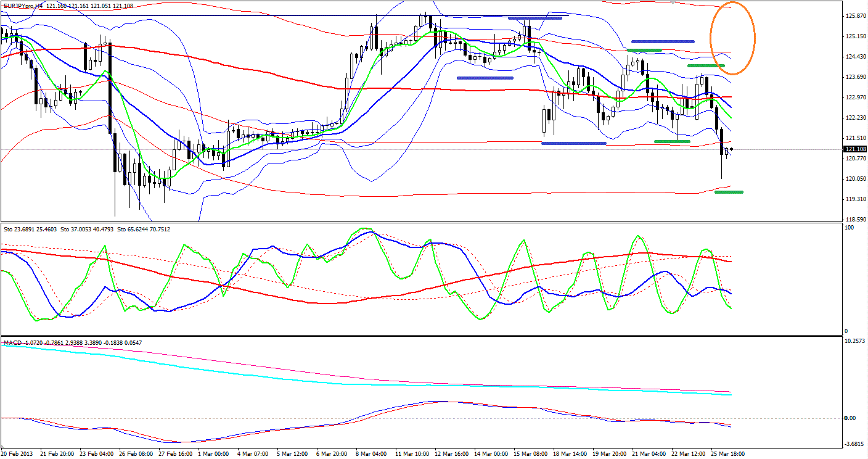Click the MACD scale 10.2573 label

point(854,341)
